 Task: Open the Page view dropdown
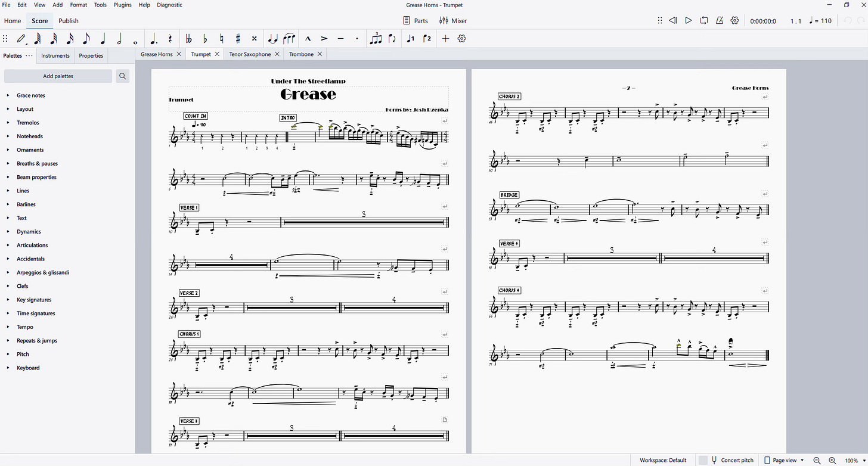pyautogui.click(x=785, y=460)
